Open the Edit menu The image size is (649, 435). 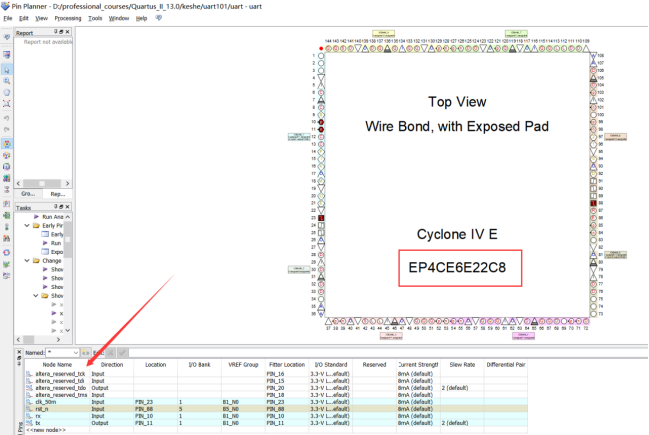[24, 18]
